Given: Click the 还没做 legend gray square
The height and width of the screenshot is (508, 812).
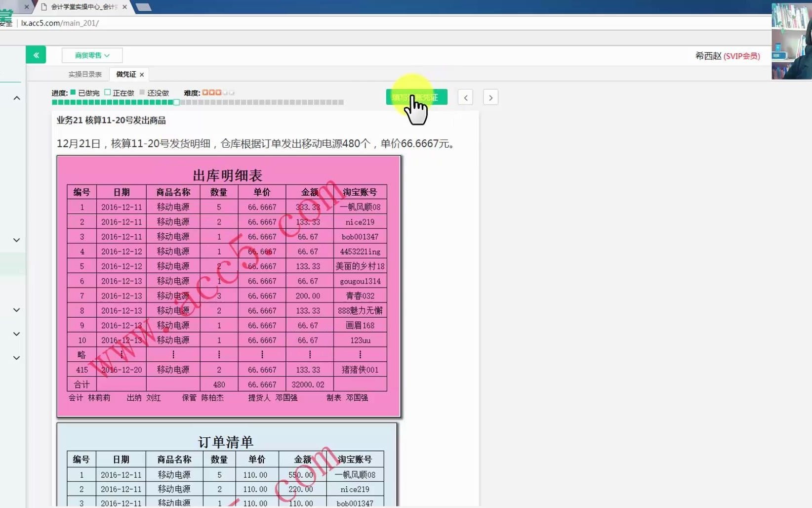Looking at the screenshot, I should [142, 92].
